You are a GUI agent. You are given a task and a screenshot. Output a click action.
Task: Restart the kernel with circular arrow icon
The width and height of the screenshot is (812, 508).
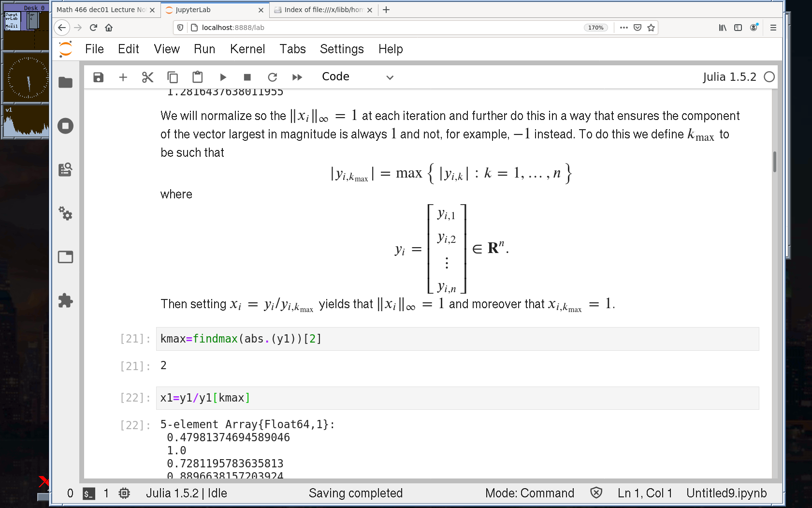coord(273,77)
